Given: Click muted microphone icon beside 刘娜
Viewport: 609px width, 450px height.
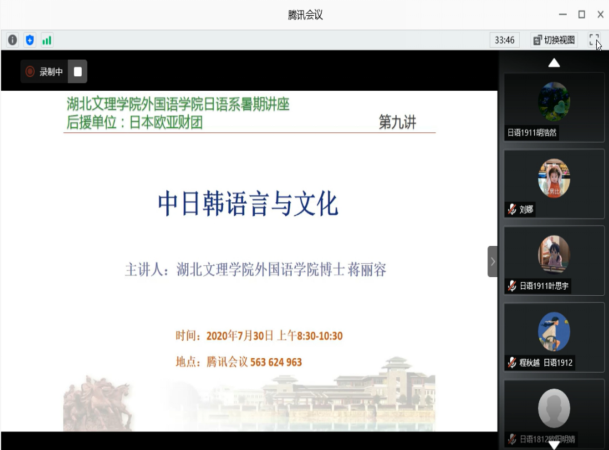Looking at the screenshot, I should tap(512, 210).
